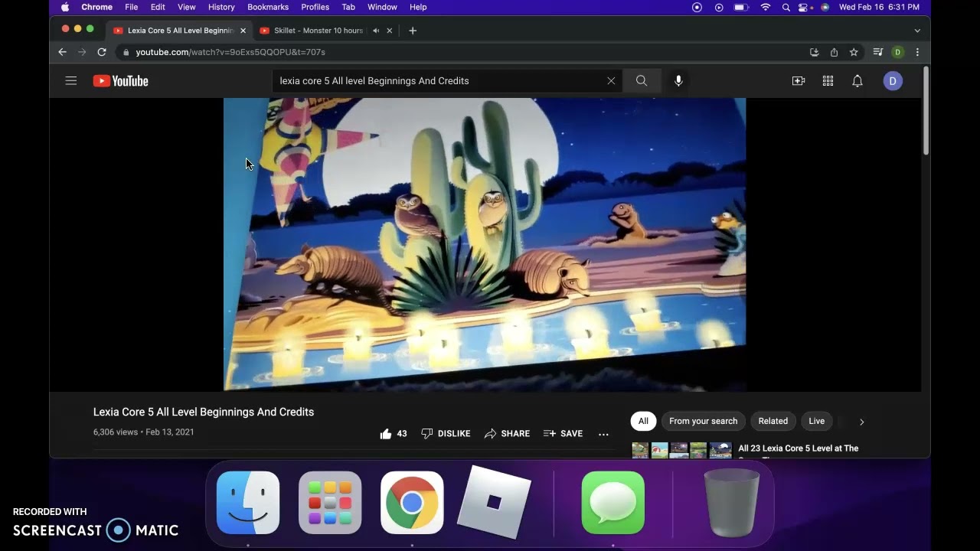Image resolution: width=980 pixels, height=551 pixels.
Task: Open Roblox from the Dock
Action: point(494,502)
